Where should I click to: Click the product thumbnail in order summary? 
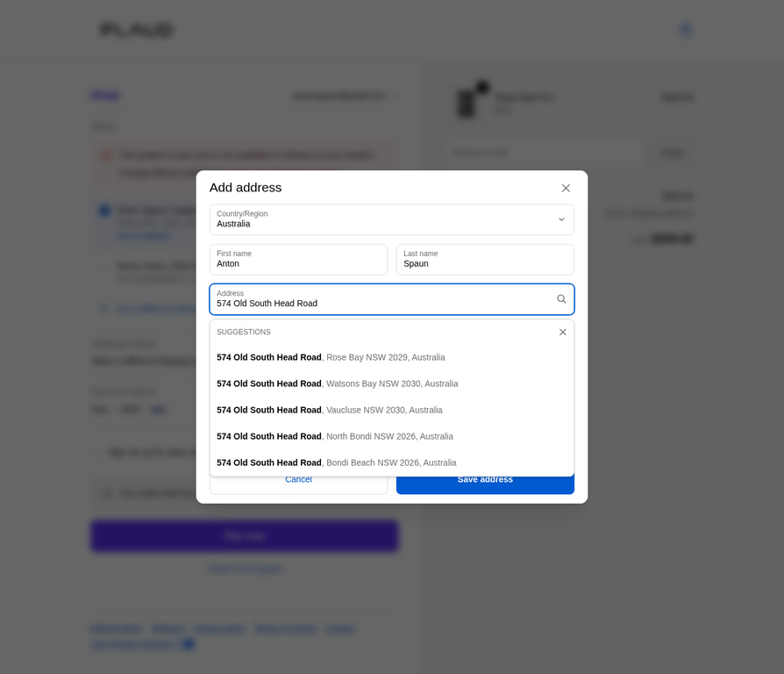[467, 103]
